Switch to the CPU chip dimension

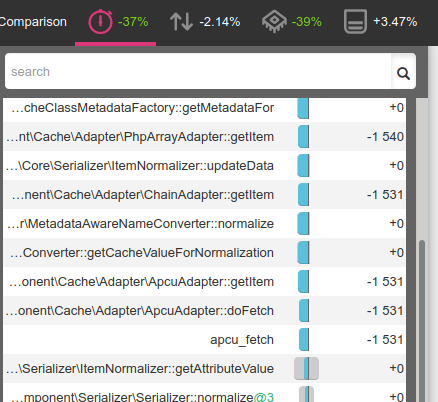(274, 22)
